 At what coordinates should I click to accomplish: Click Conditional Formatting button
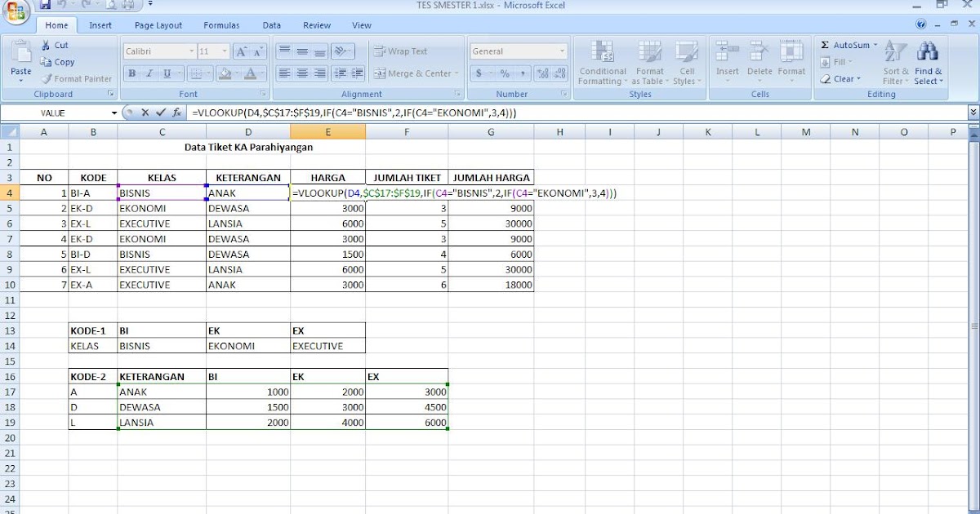click(x=603, y=63)
